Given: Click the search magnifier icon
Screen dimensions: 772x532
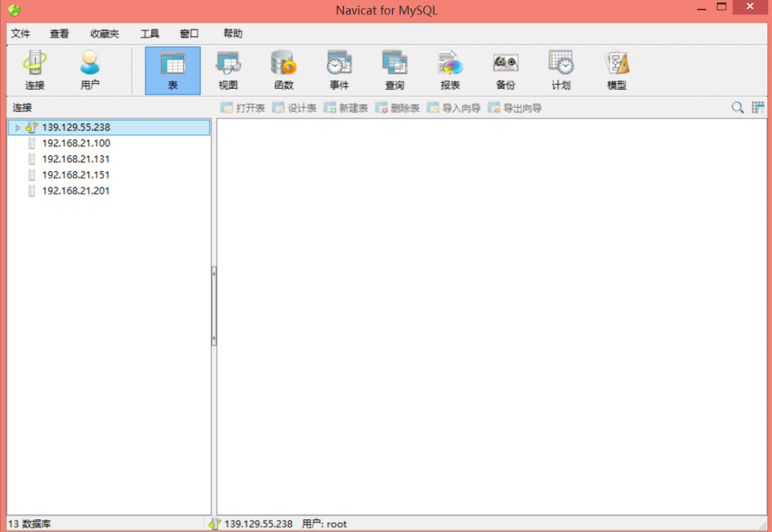Looking at the screenshot, I should pos(737,107).
